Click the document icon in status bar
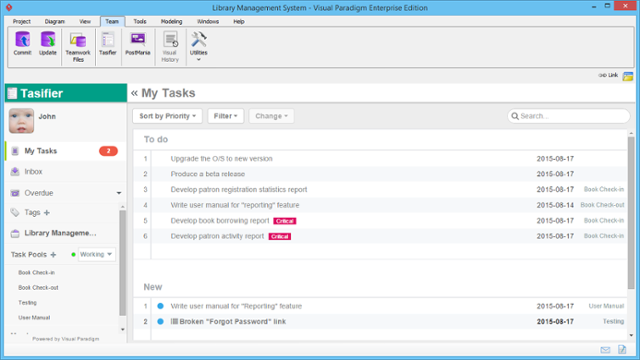The width and height of the screenshot is (640, 360). pyautogui.click(x=622, y=349)
